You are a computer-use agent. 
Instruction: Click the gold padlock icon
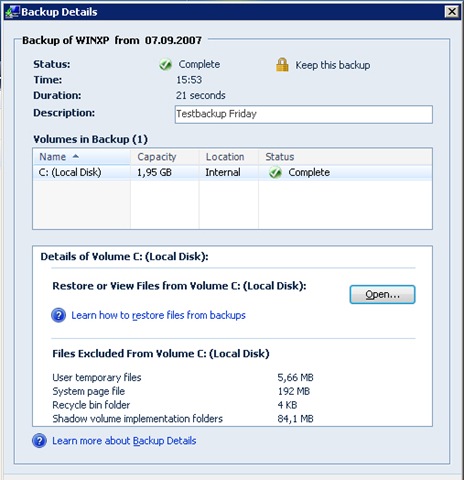[x=282, y=65]
